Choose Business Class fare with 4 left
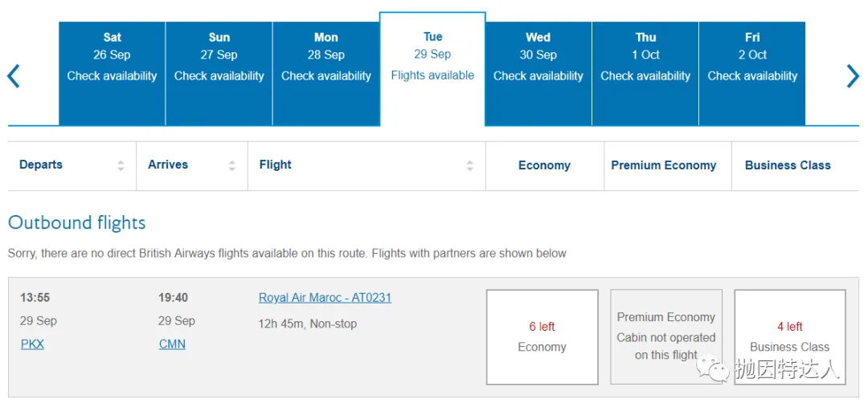 tap(790, 337)
